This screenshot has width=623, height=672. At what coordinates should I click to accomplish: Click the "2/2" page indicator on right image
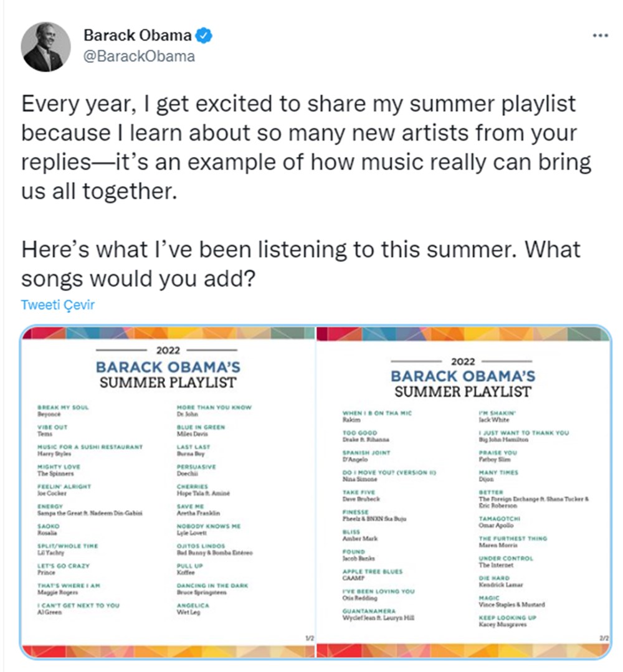pos(604,638)
